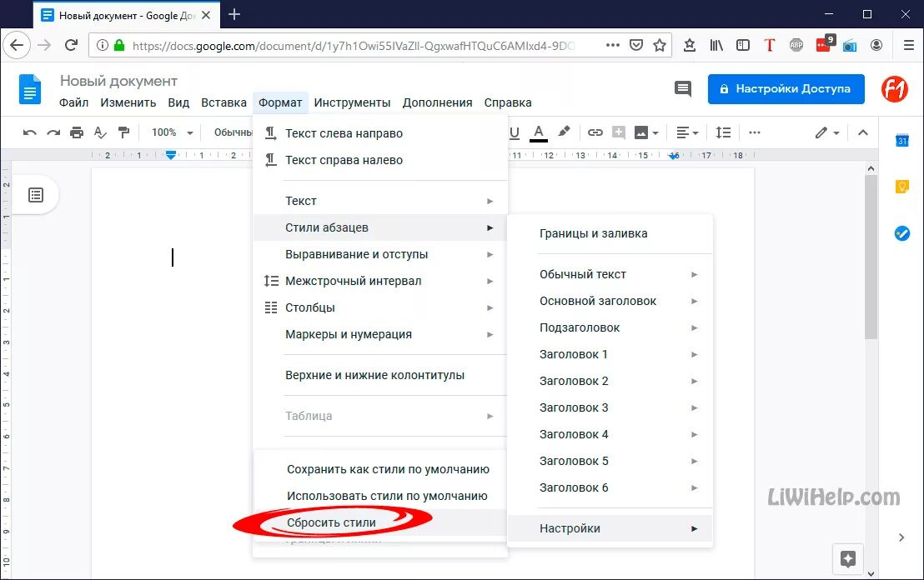This screenshot has width=924, height=580.
Task: Click the redo arrow in toolbar
Action: tap(53, 132)
